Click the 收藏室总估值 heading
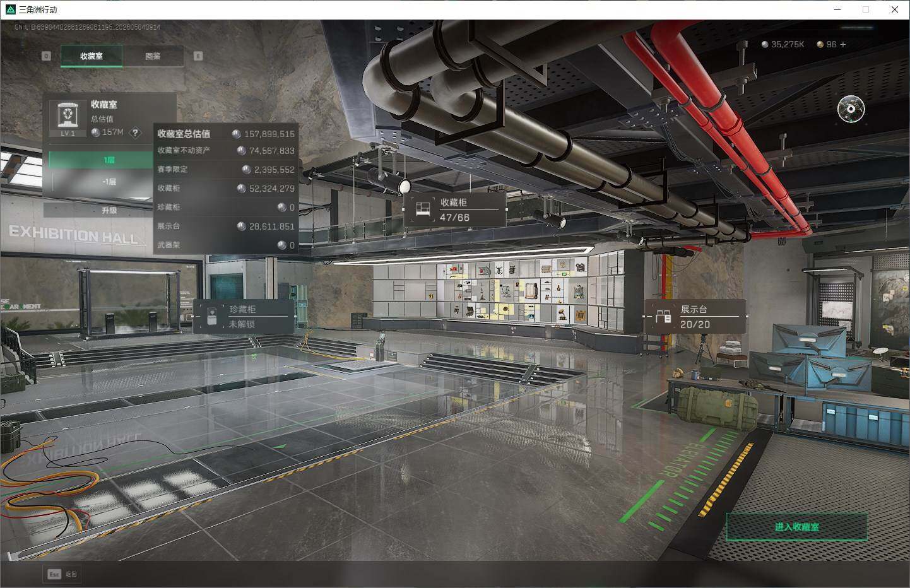This screenshot has height=588, width=910. pos(184,134)
